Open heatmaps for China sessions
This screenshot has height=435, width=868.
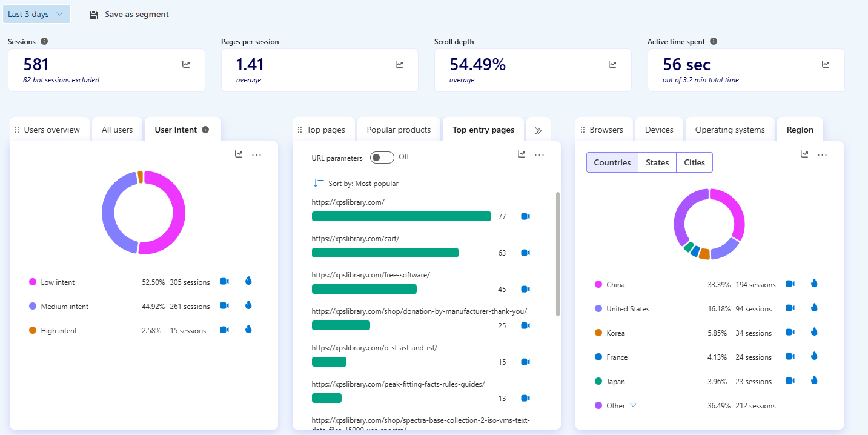pyautogui.click(x=814, y=284)
